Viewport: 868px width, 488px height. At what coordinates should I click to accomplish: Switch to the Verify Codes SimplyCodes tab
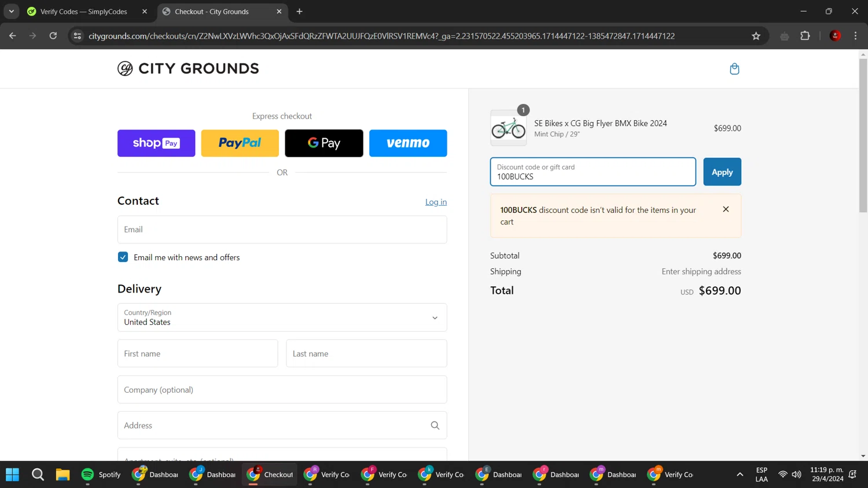pos(84,12)
